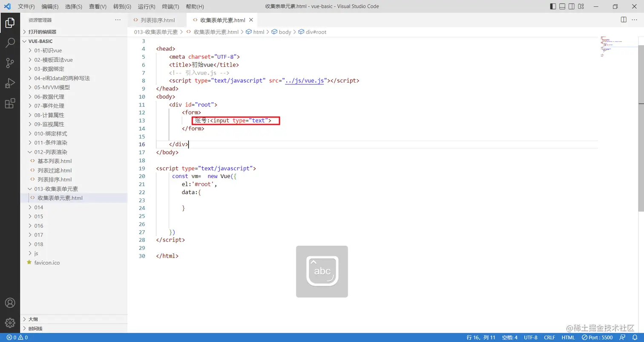
Task: Click the errors and warnings status indicator
Action: point(17,337)
